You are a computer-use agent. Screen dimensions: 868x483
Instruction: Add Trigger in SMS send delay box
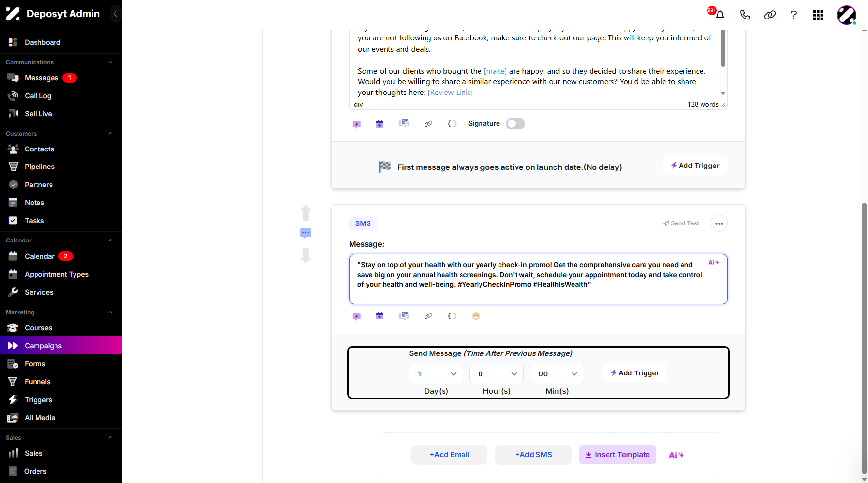635,373
